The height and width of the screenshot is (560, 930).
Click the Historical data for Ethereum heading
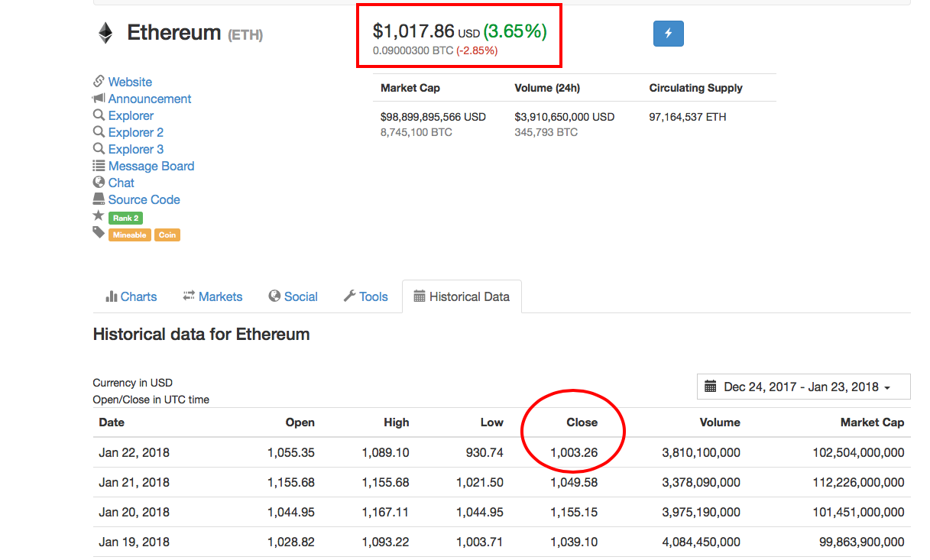201,334
